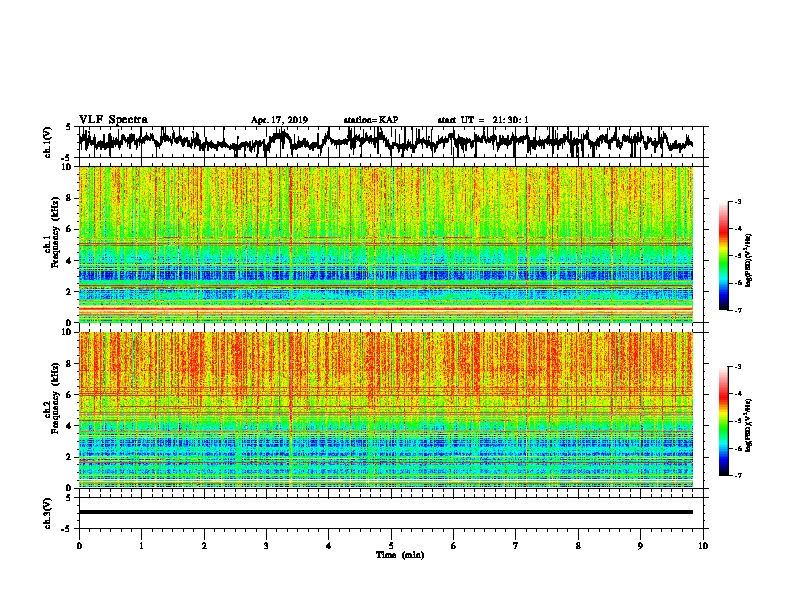
Task: Click the ch.2 'Frequency (kHz)' axis label
Action: pos(55,398)
